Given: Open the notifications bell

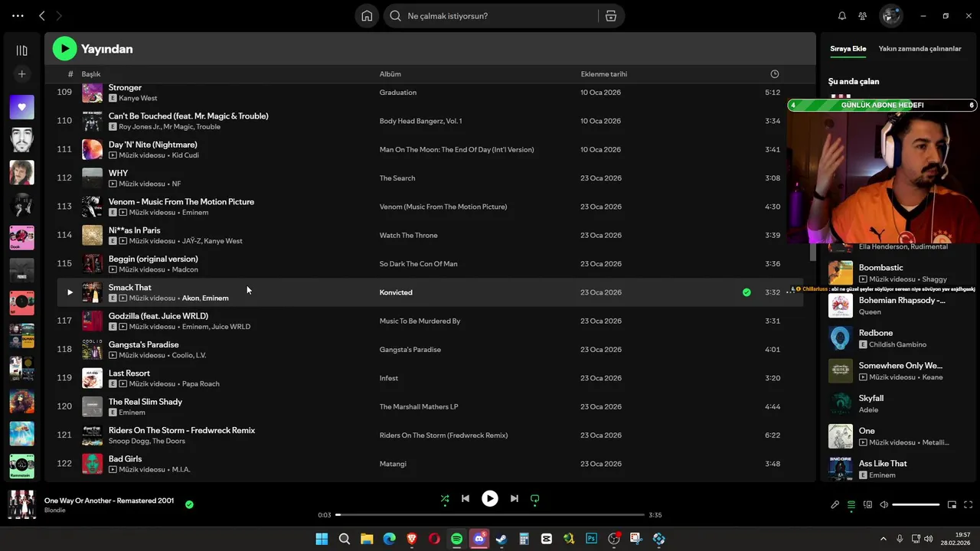Looking at the screenshot, I should (x=842, y=16).
